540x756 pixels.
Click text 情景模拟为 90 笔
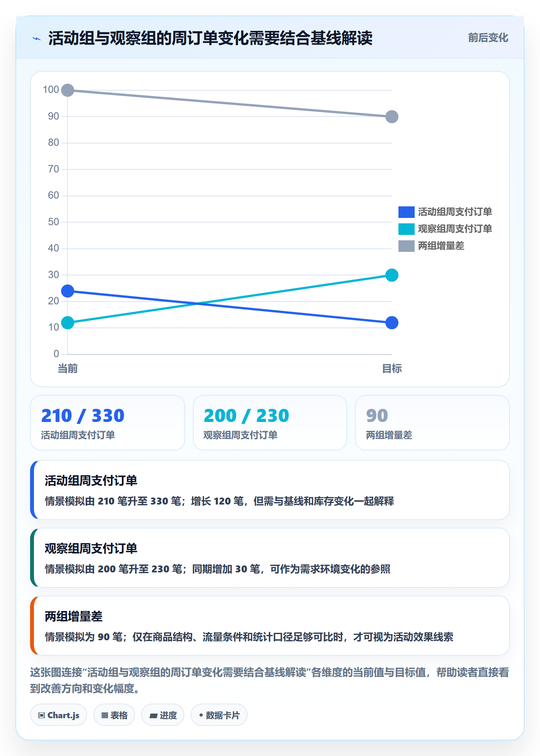tap(83, 637)
